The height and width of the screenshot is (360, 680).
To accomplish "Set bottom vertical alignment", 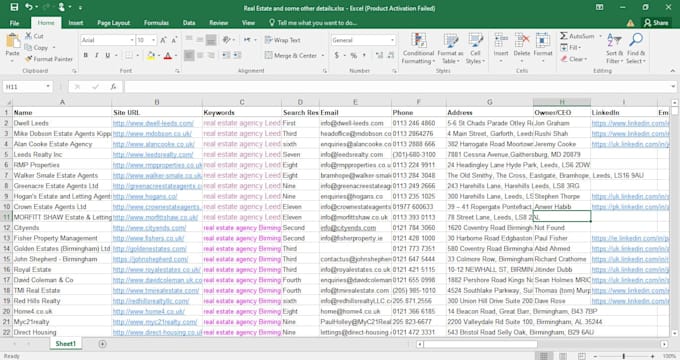I will [211, 40].
